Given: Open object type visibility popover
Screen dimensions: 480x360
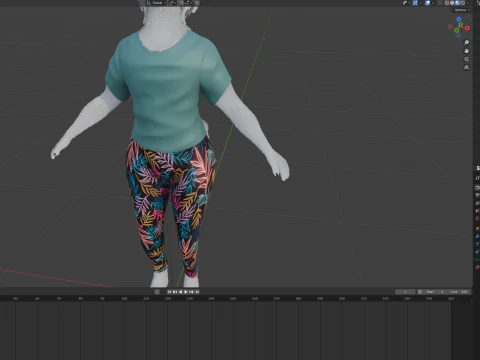Looking at the screenshot, I should click(405, 3).
